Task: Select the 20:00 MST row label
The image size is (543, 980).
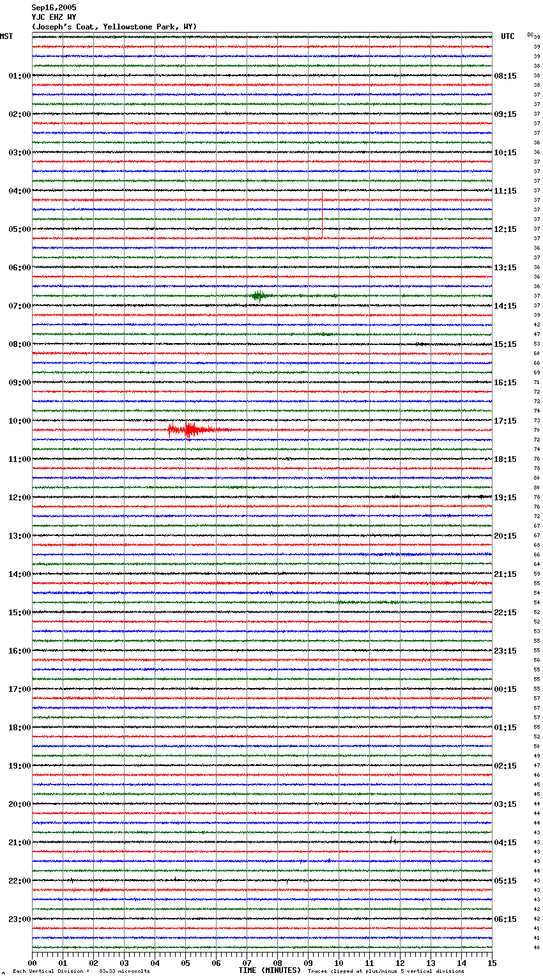Action: [20, 804]
